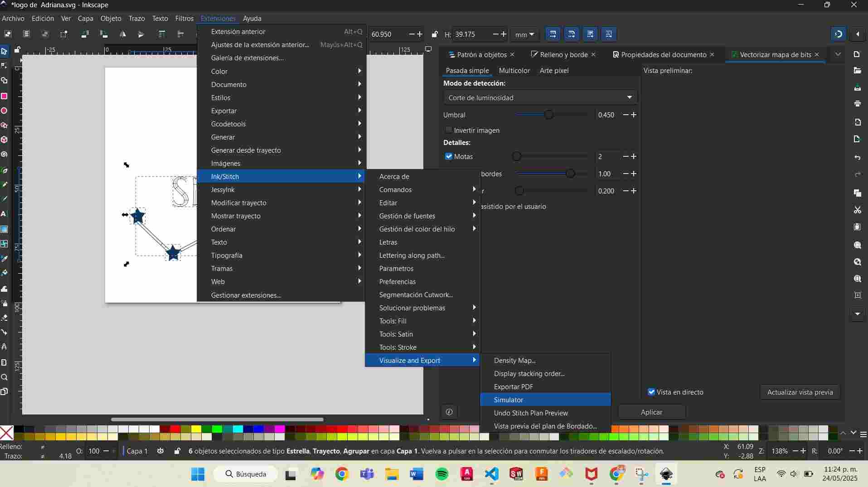The image size is (868, 487).
Task: Select the Selector arrow tool
Action: (4, 51)
